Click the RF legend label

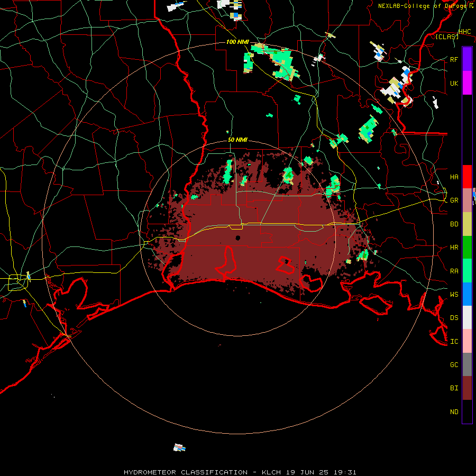point(454,59)
